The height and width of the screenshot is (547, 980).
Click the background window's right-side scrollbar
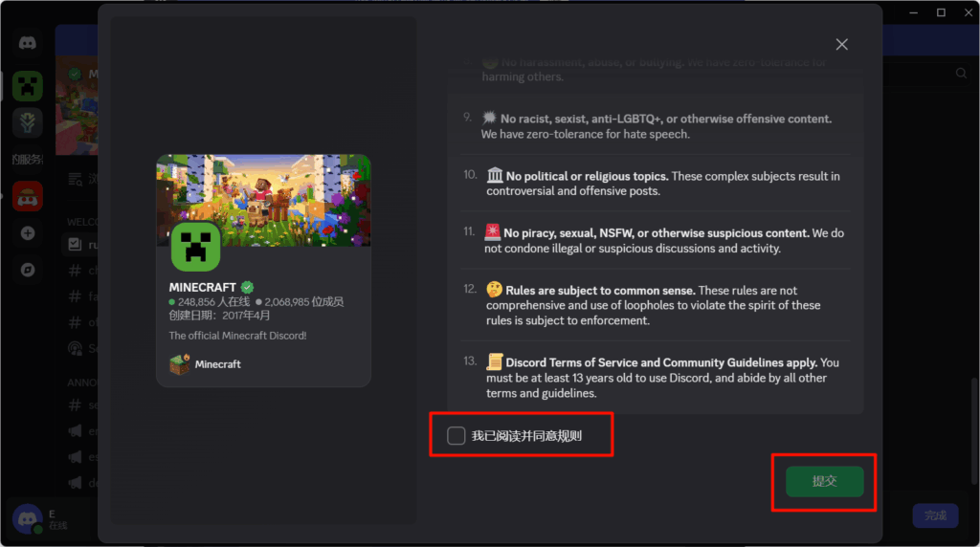click(x=975, y=431)
